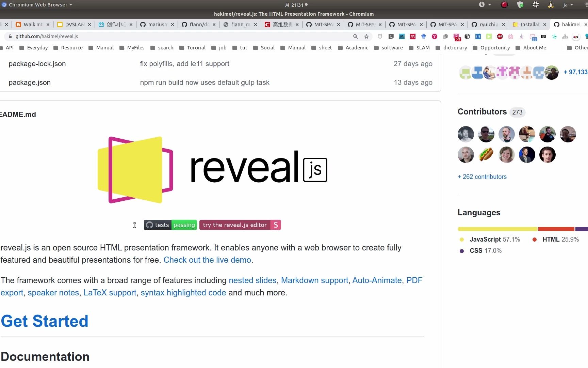Toggle the green shield tray icon
This screenshot has height=368, width=588.
(521, 5)
